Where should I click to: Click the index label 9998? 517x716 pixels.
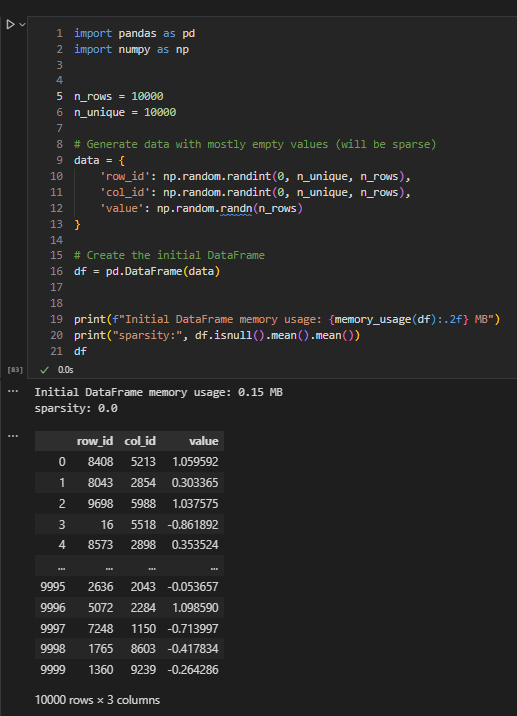coord(53,649)
